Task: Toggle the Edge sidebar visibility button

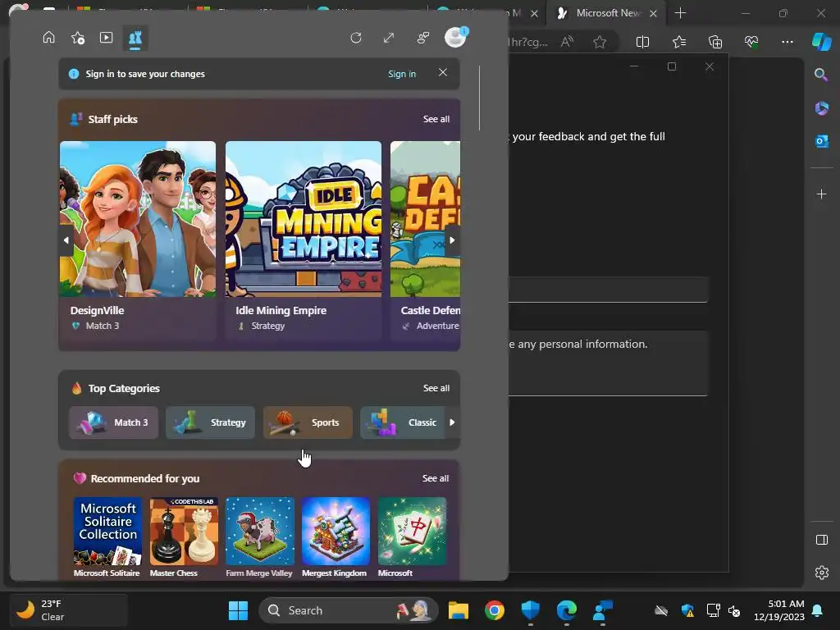Action: [x=821, y=540]
